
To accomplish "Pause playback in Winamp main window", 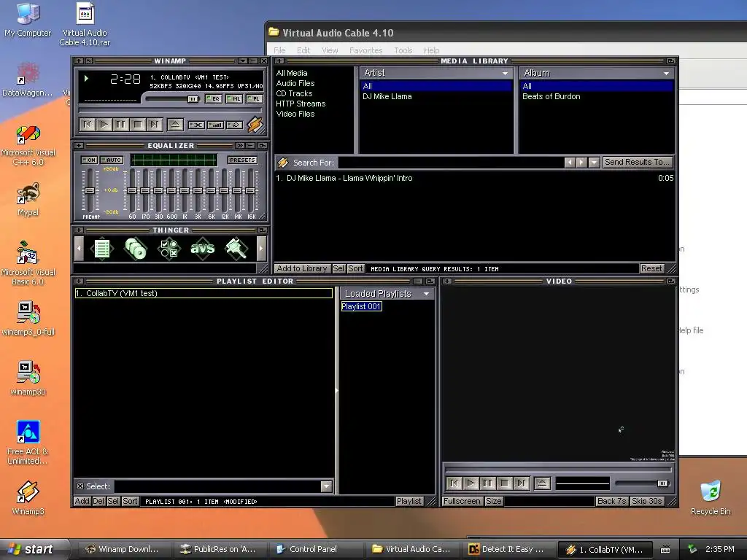I will (x=120, y=125).
